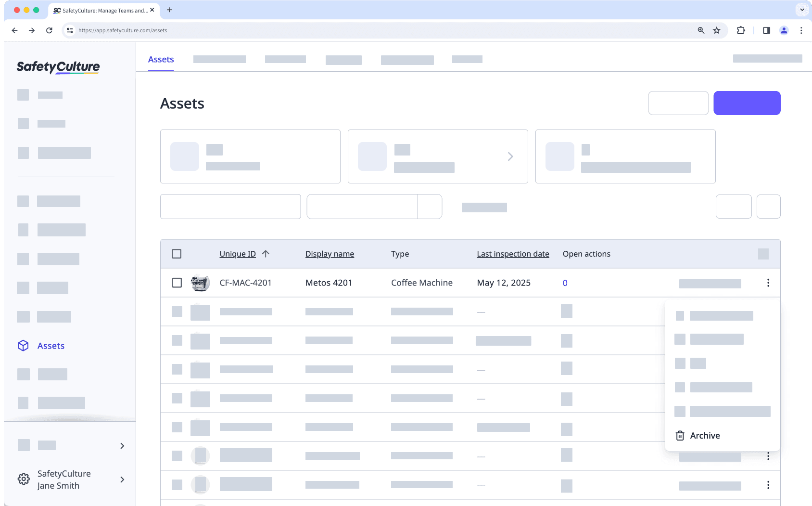Click the purple primary action button

coord(747,103)
